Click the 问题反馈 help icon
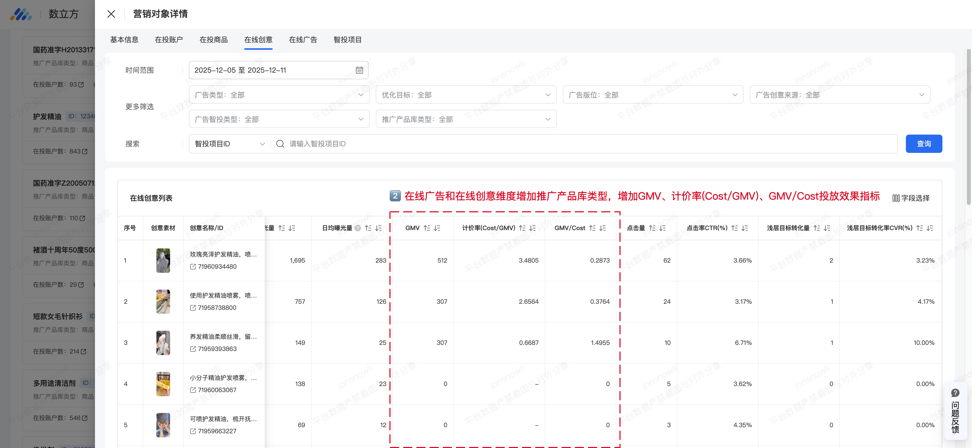 click(955, 393)
